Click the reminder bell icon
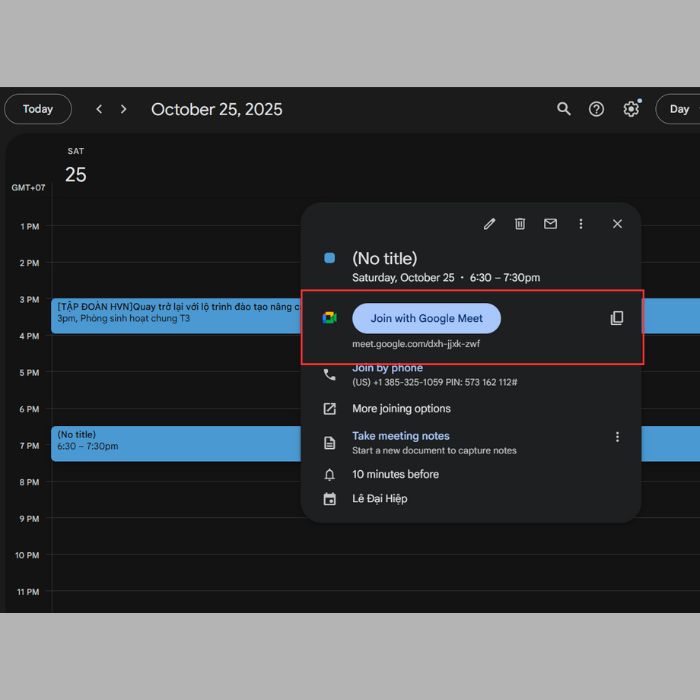The height and width of the screenshot is (700, 700). pyautogui.click(x=329, y=475)
